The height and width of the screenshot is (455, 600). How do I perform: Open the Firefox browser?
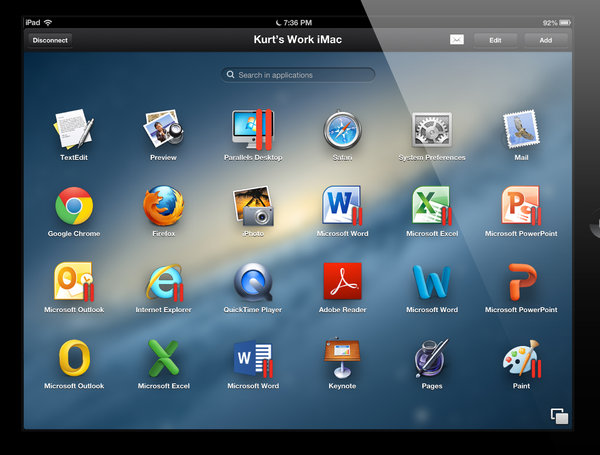pyautogui.click(x=163, y=206)
